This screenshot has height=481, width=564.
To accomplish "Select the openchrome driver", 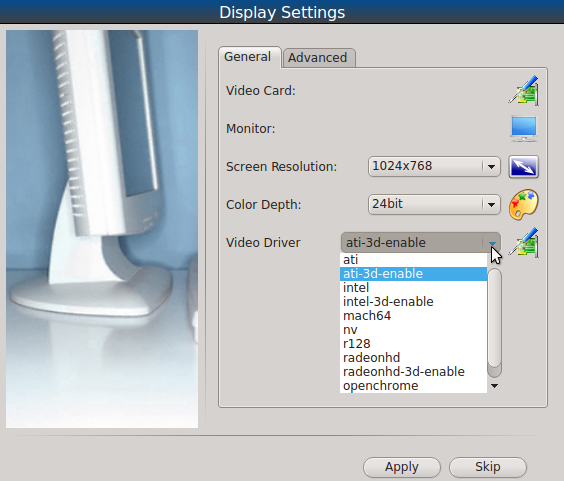I will tap(413, 386).
